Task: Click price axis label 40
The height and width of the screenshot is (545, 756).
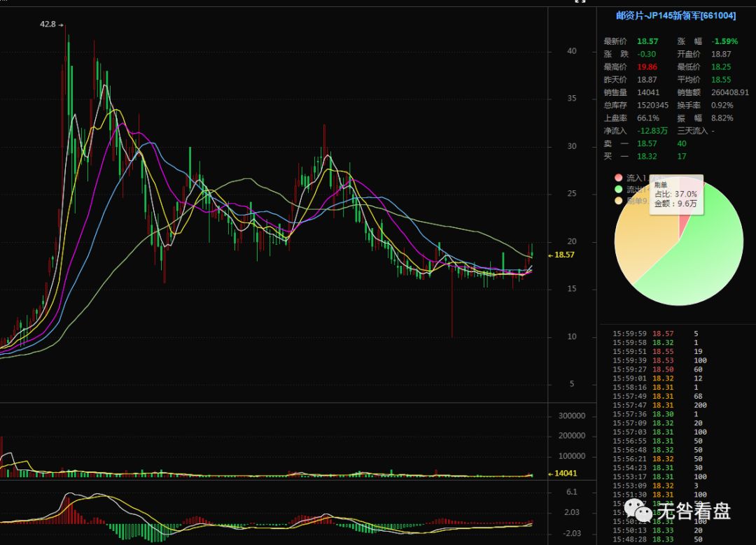Action: (571, 51)
